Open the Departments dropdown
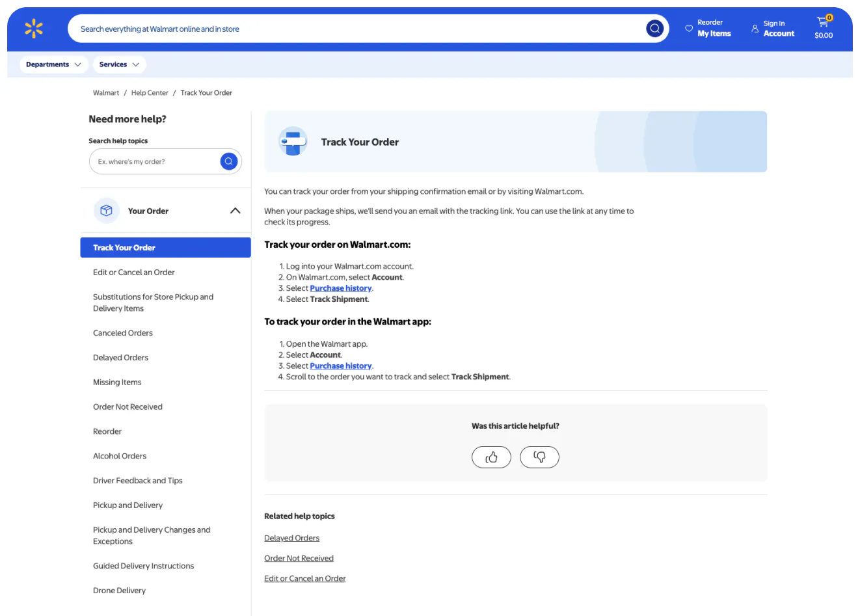The height and width of the screenshot is (616, 860). 53,64
